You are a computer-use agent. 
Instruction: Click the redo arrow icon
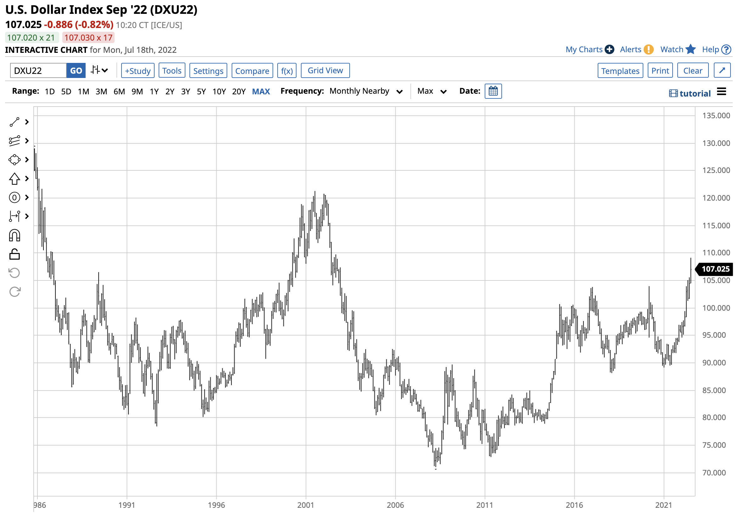pos(14,292)
